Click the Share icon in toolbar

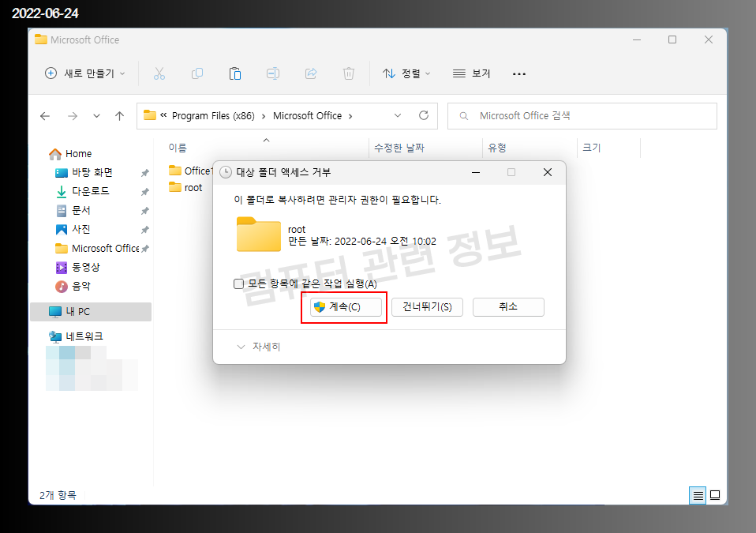click(x=311, y=73)
